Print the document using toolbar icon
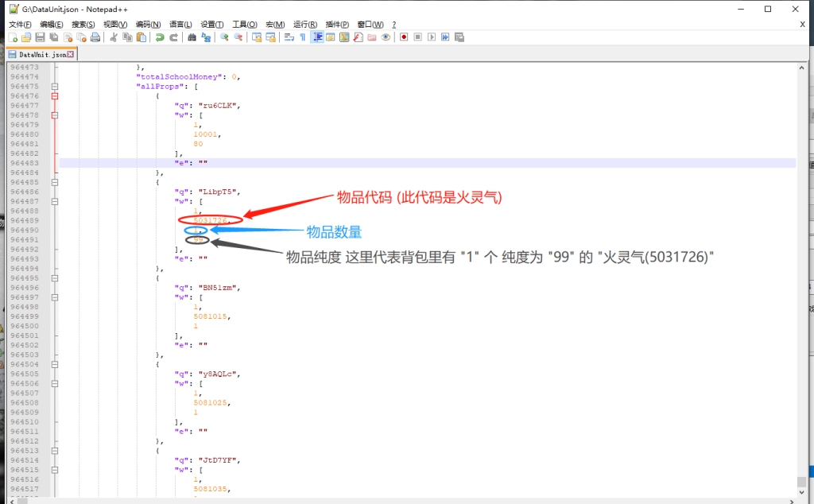This screenshot has height=504, width=814. pos(95,37)
